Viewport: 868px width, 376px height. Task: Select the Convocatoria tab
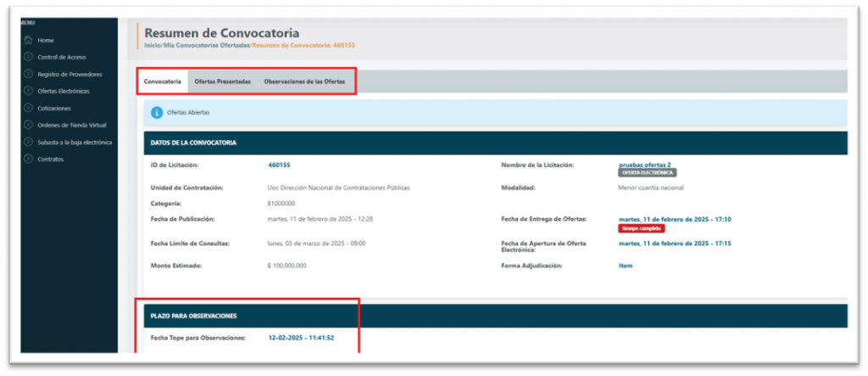coord(162,81)
